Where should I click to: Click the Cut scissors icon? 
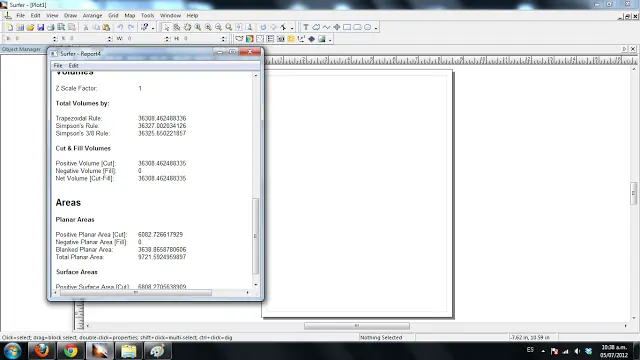(86, 27)
